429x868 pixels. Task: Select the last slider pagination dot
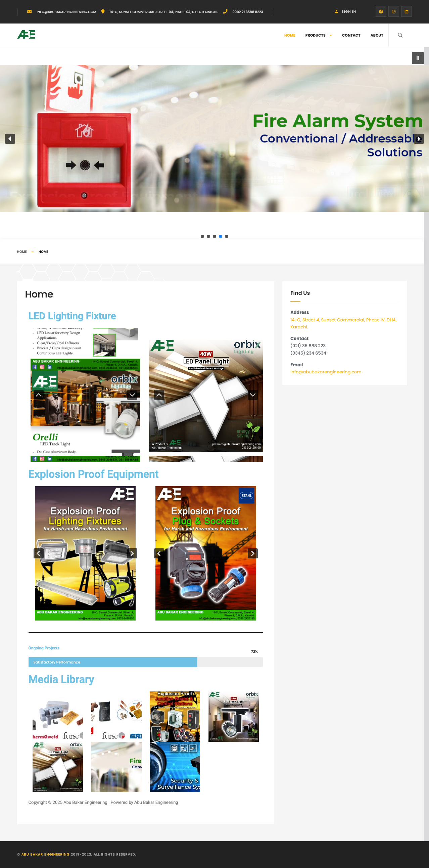227,236
